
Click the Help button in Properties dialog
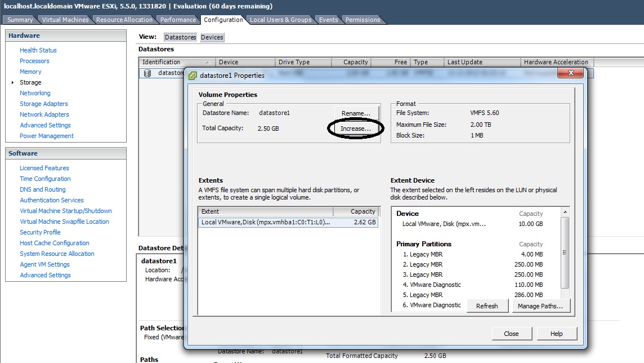(557, 333)
